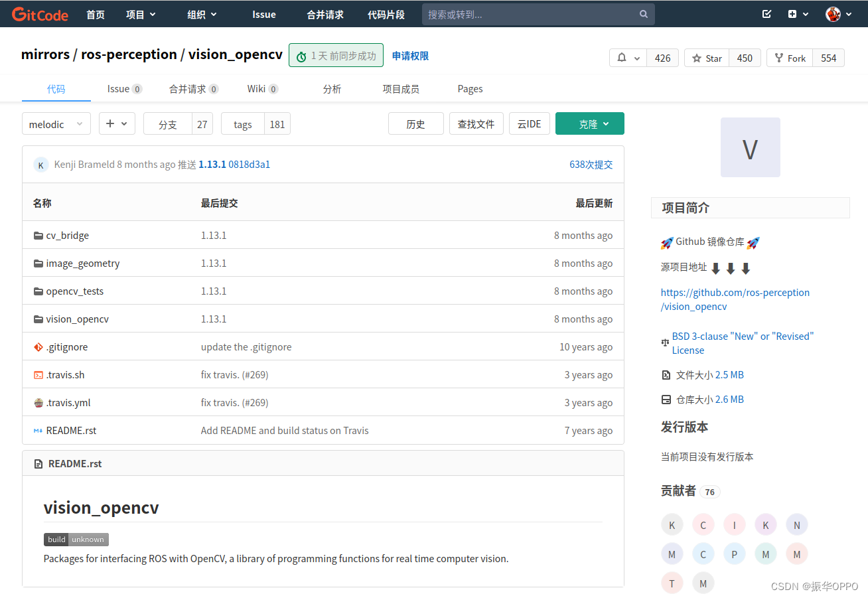Switch to the 项目成员 tab

(401, 89)
